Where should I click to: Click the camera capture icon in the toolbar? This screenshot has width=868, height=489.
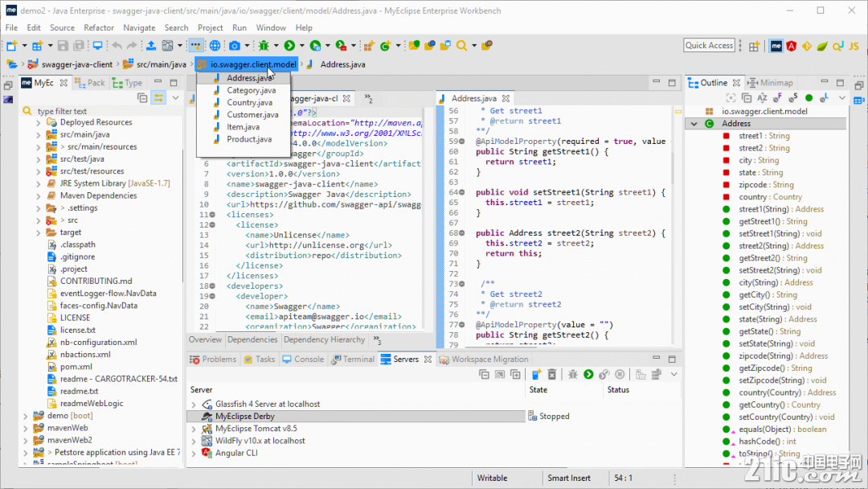(235, 45)
